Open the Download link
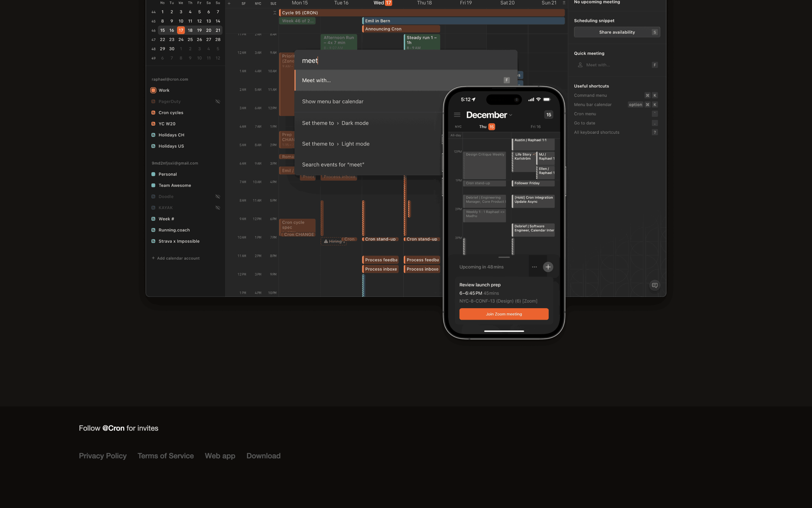 [263, 456]
